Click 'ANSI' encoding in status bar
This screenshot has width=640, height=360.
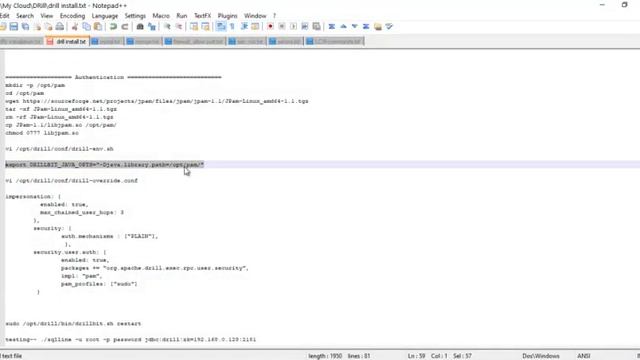pyautogui.click(x=584, y=356)
